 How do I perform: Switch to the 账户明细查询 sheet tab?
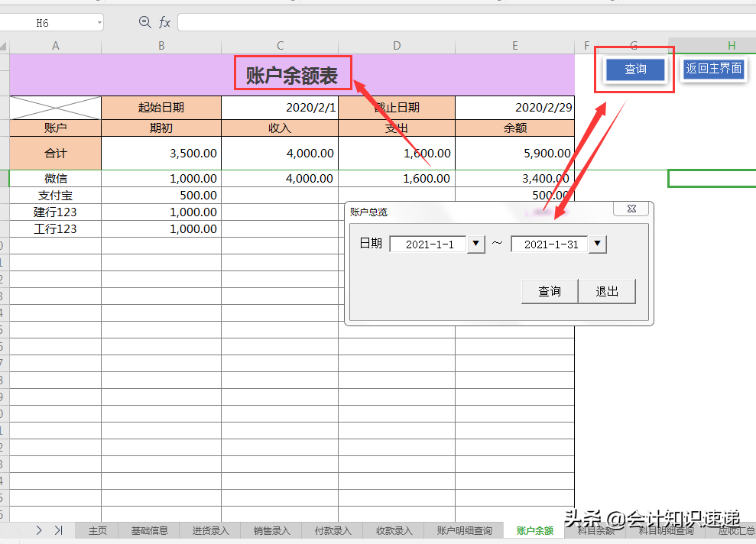click(464, 530)
